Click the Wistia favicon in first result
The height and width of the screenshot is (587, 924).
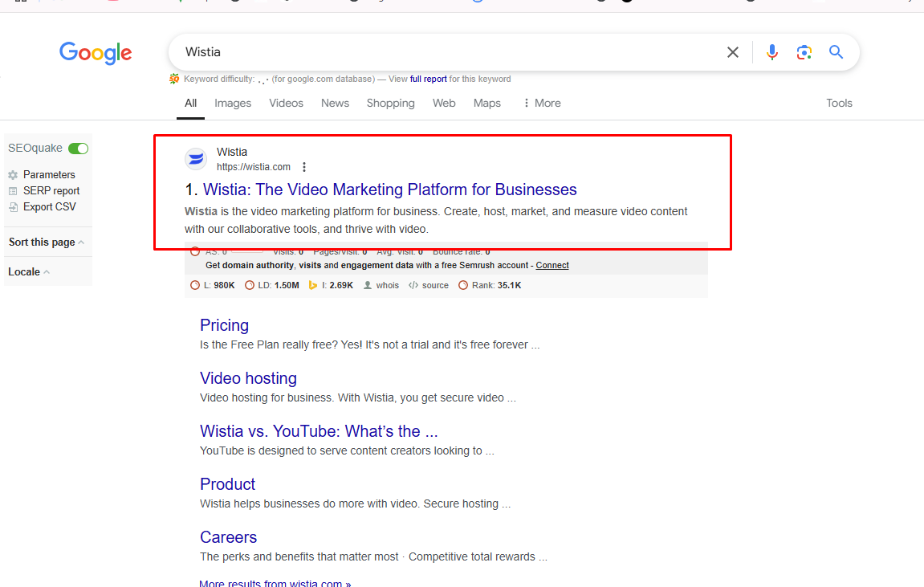coord(196,159)
